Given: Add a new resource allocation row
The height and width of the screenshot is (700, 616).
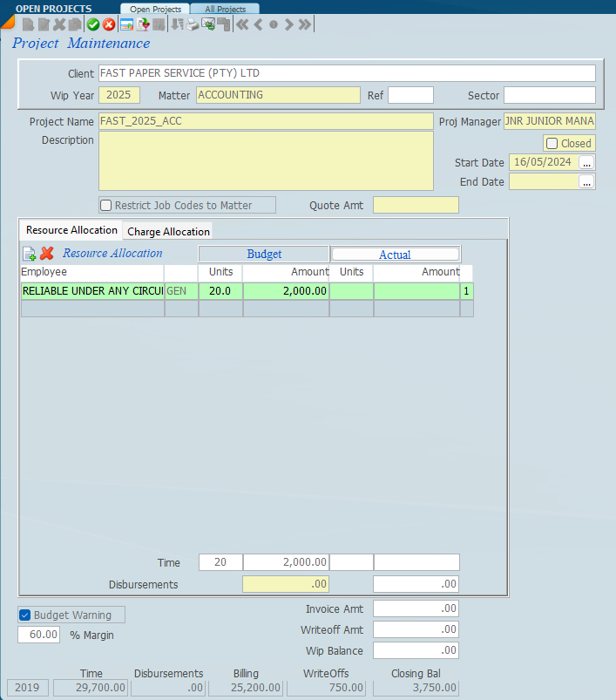Looking at the screenshot, I should pyautogui.click(x=29, y=254).
